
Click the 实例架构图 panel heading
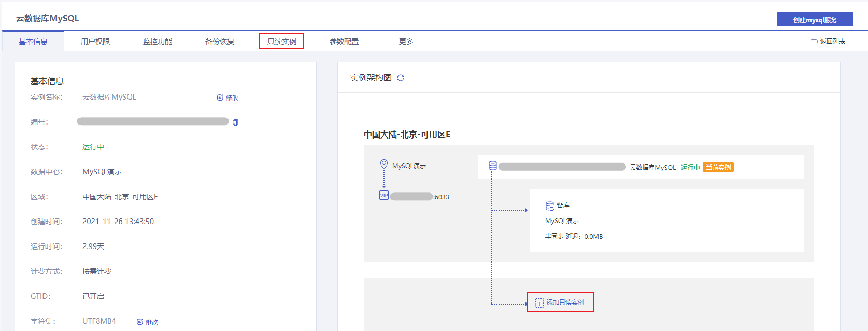pos(371,78)
